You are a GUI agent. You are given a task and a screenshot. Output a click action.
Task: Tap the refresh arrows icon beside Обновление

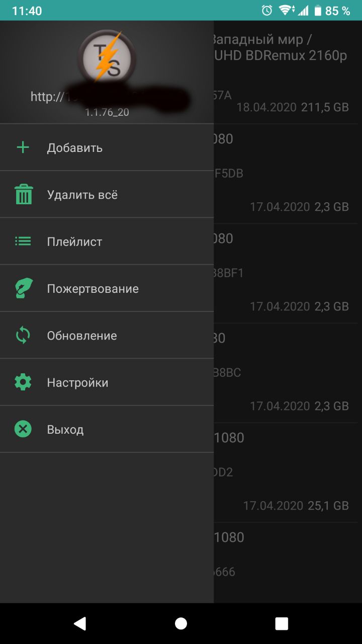tap(23, 336)
